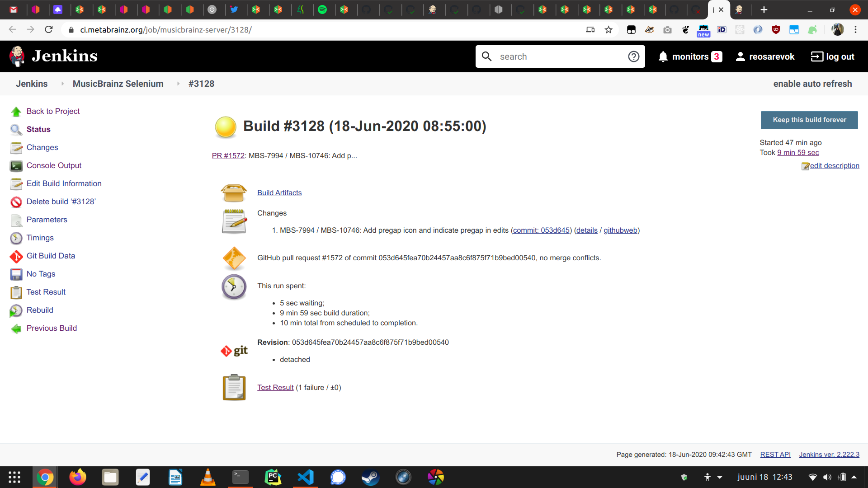868x488 pixels.
Task: Open the Test Result clipboard sidebar icon
Action: [x=16, y=292]
